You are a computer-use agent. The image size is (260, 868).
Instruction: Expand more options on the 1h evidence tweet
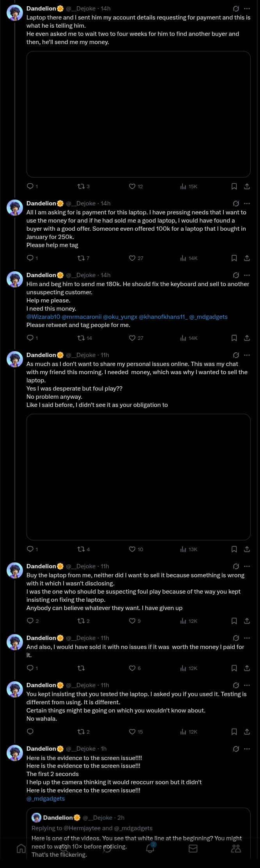pyautogui.click(x=247, y=749)
